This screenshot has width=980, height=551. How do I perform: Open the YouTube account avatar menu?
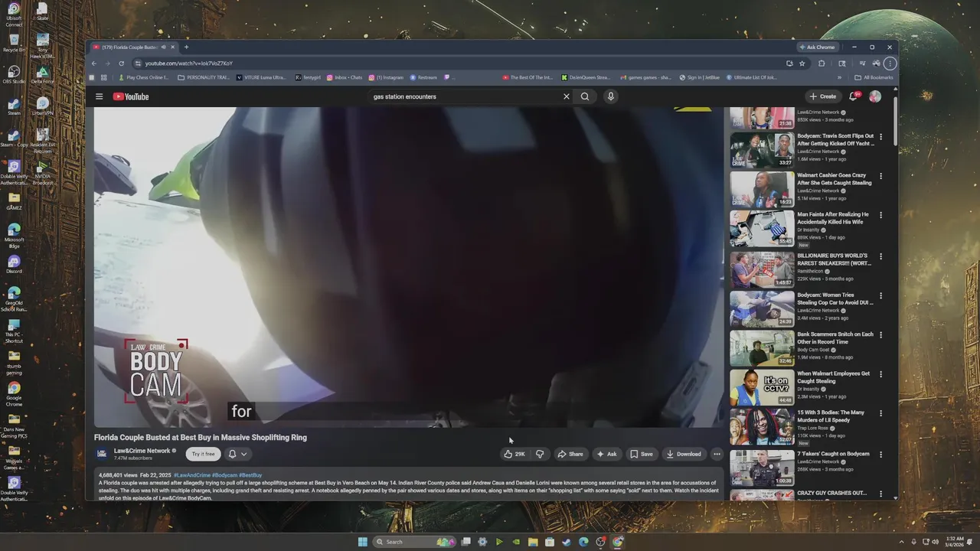[875, 96]
